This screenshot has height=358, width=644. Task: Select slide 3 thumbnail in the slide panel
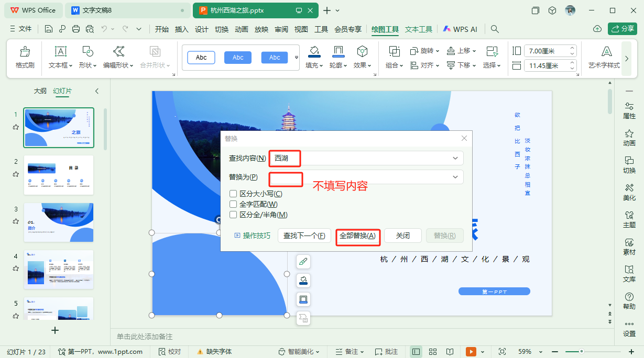tap(59, 222)
